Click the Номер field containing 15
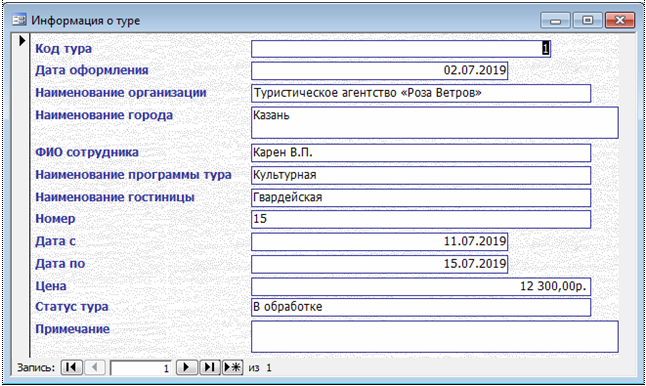The height and width of the screenshot is (386, 646). 421,220
